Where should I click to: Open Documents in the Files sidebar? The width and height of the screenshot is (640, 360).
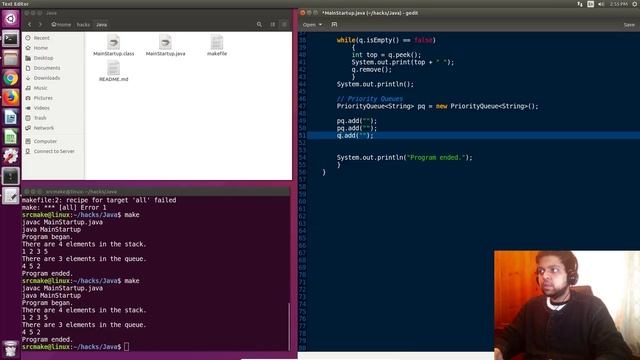[x=47, y=68]
